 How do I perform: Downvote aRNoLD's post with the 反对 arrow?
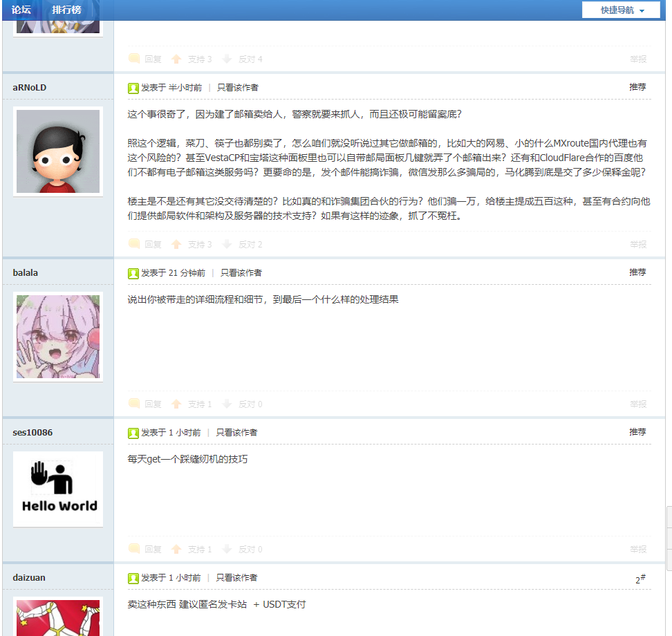click(x=227, y=244)
